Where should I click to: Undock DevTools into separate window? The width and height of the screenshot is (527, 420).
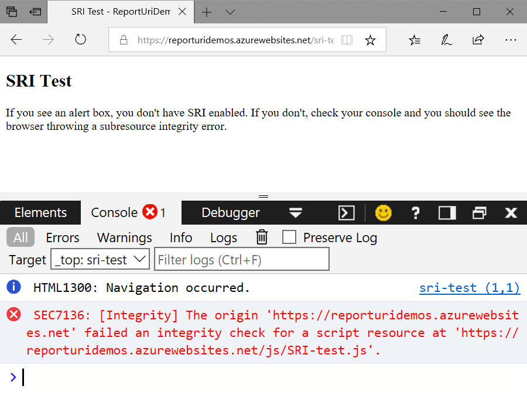coord(479,213)
